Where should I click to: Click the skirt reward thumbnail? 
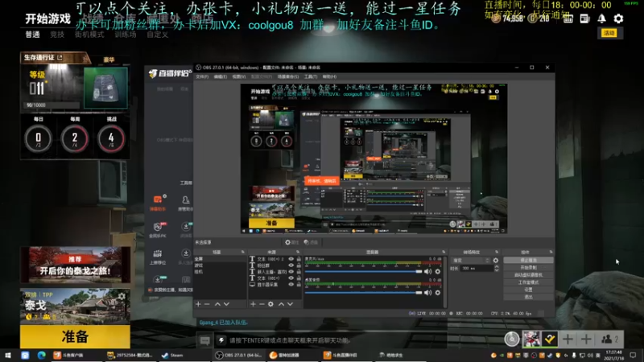pyautogui.click(x=105, y=88)
